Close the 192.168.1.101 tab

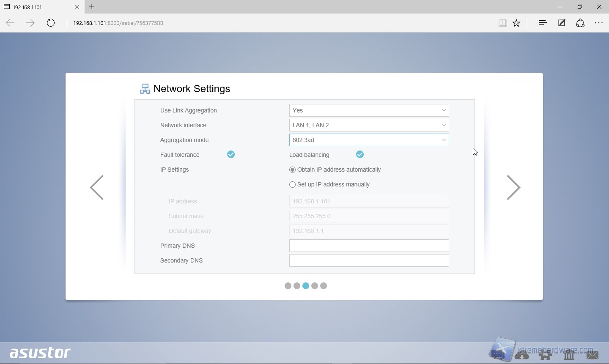pyautogui.click(x=77, y=7)
